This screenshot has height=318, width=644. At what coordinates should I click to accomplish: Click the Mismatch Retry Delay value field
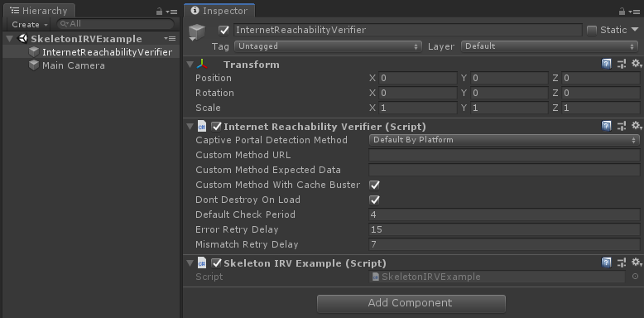[x=504, y=245]
